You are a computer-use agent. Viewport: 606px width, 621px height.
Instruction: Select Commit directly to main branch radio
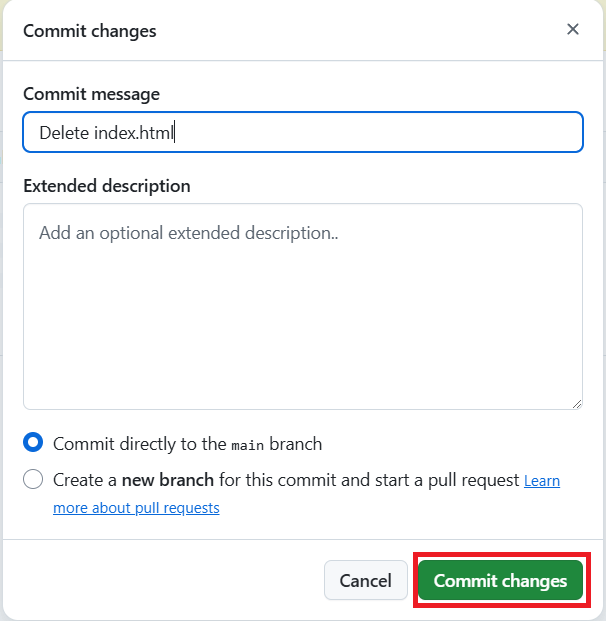click(x=33, y=443)
